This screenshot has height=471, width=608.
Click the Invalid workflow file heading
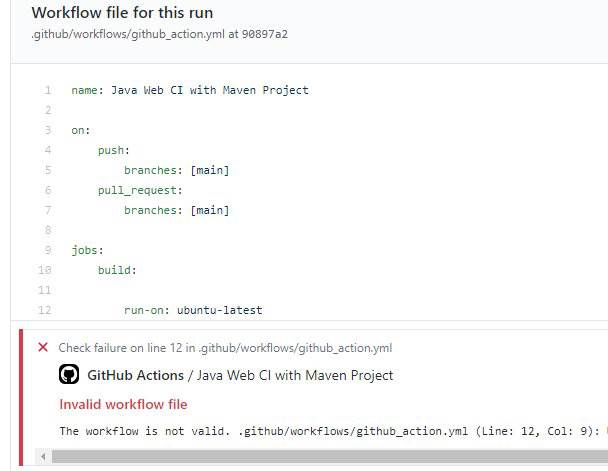[x=123, y=404]
